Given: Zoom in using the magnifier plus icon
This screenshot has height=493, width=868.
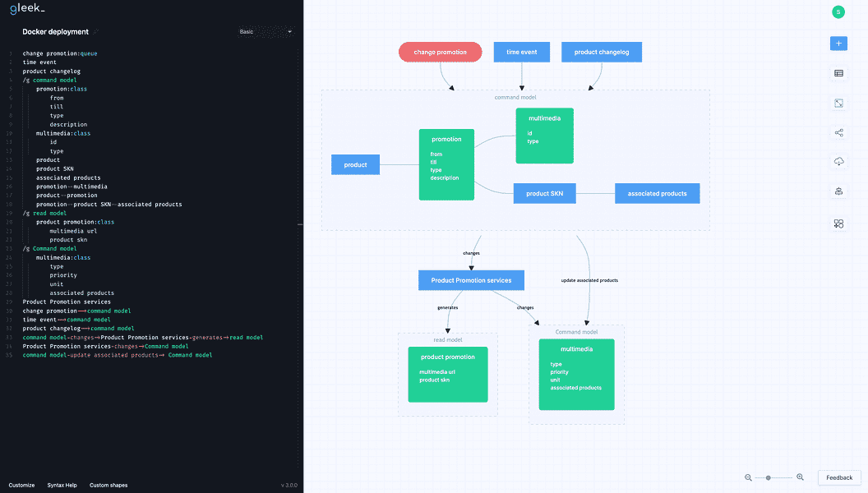Looking at the screenshot, I should [800, 477].
